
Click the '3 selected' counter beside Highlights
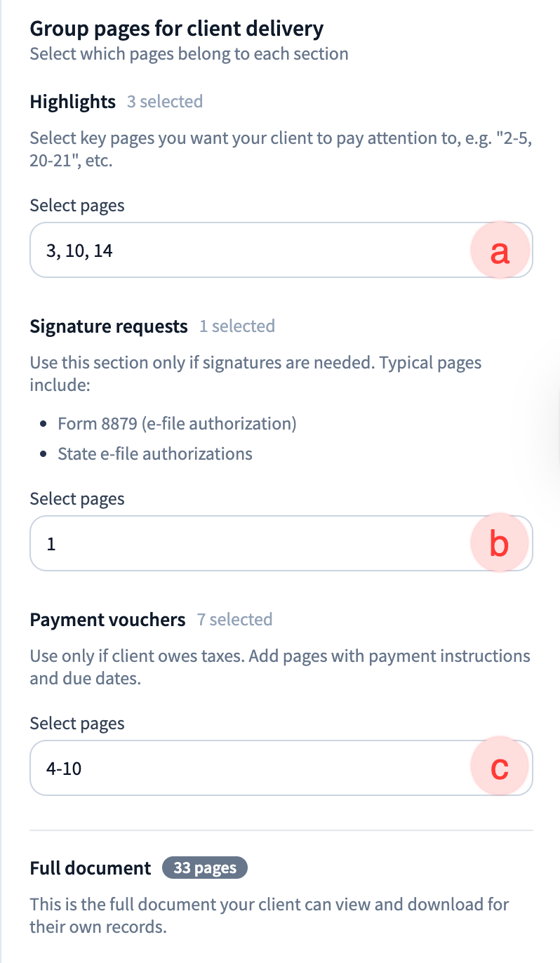(165, 102)
